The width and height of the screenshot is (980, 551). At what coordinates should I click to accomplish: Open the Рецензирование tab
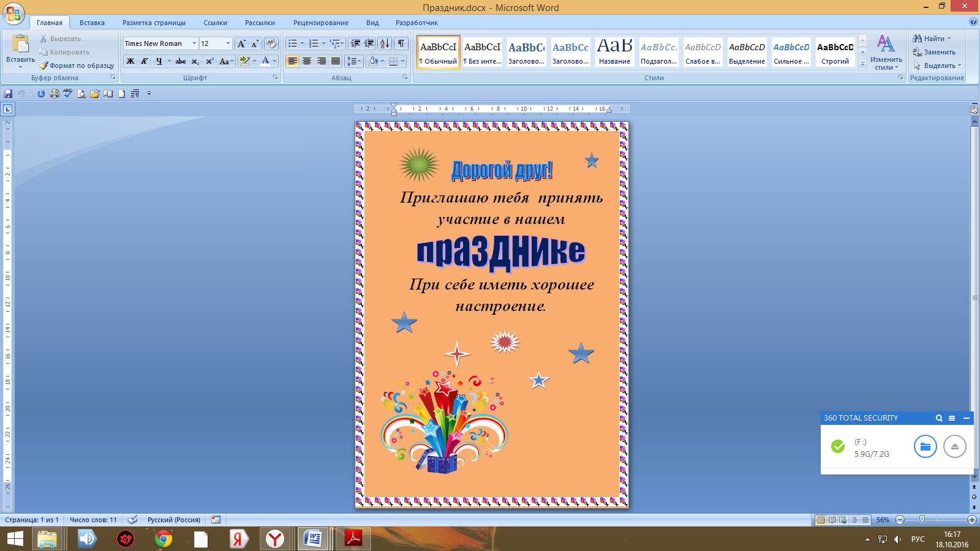point(320,23)
